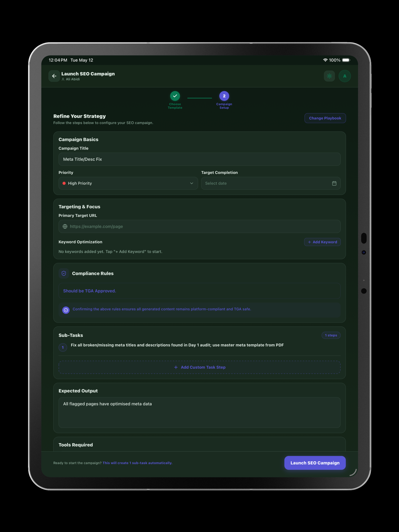Click Add Custom Task Step
This screenshot has height=532, width=399.
tap(199, 367)
